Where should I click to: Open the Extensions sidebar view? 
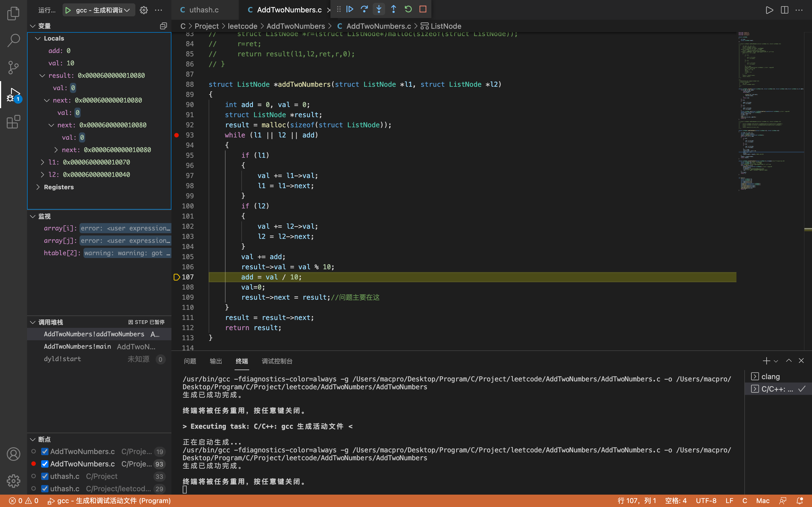[x=14, y=122]
